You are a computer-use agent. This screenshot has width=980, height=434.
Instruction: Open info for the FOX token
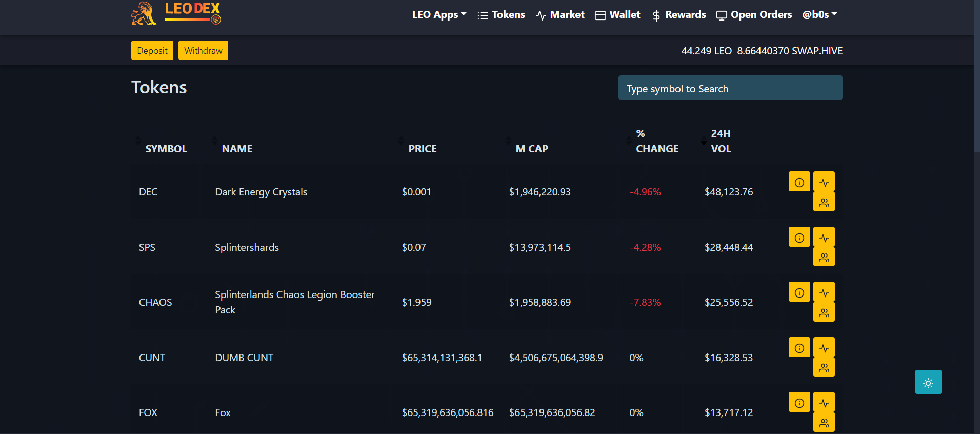(x=799, y=402)
